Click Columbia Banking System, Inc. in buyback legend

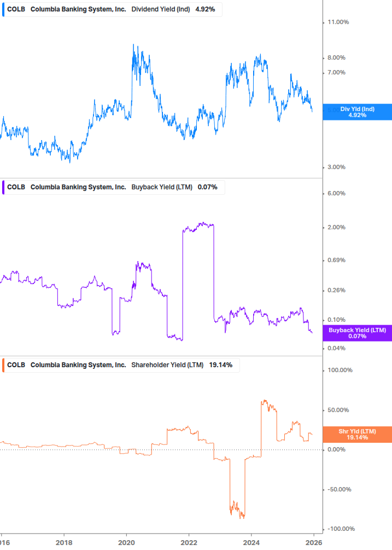click(78, 187)
